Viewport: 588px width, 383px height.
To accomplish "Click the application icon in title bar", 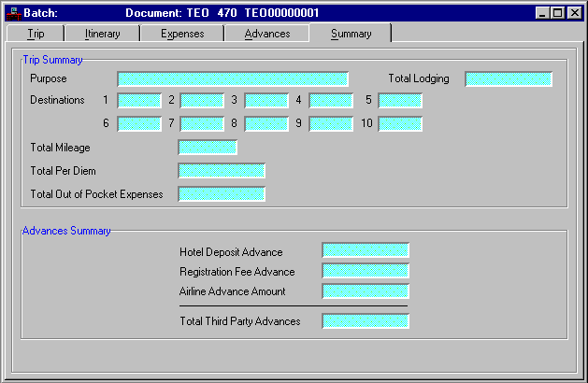I will pyautogui.click(x=13, y=13).
